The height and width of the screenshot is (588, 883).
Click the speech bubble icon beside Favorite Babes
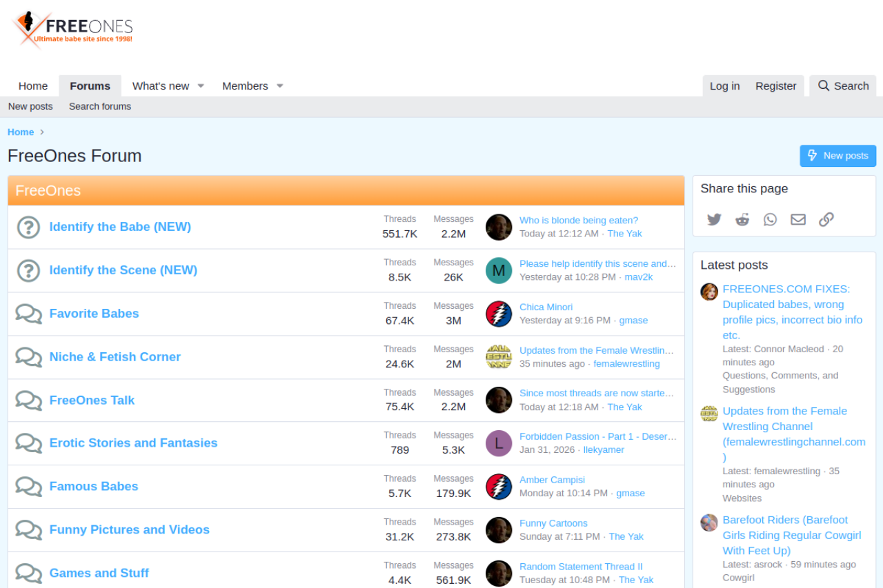pyautogui.click(x=28, y=314)
